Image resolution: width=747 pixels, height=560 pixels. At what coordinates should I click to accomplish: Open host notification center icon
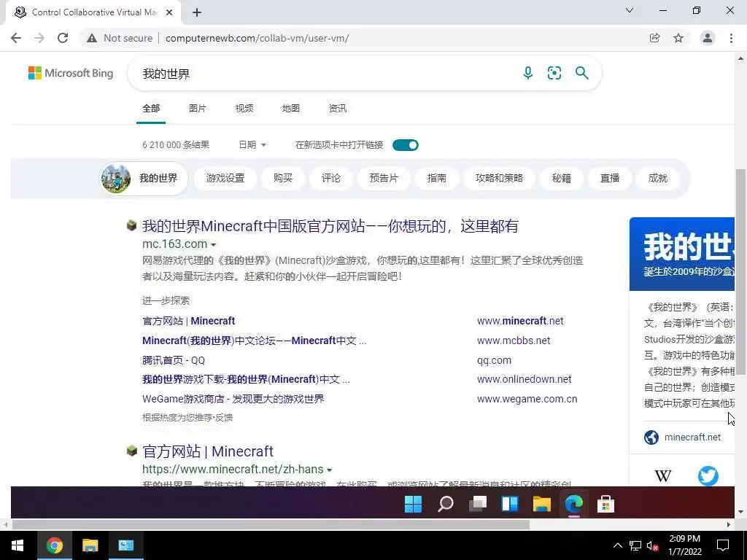[x=723, y=545]
